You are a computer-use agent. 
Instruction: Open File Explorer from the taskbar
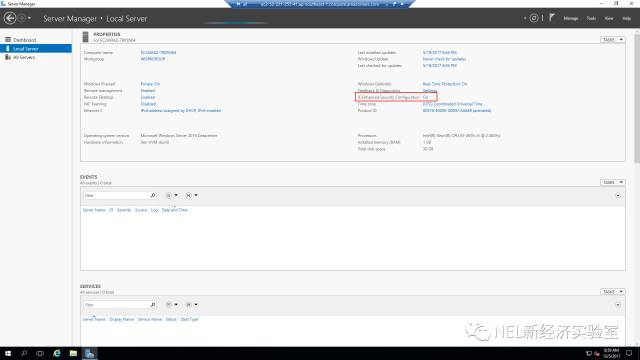point(73,353)
